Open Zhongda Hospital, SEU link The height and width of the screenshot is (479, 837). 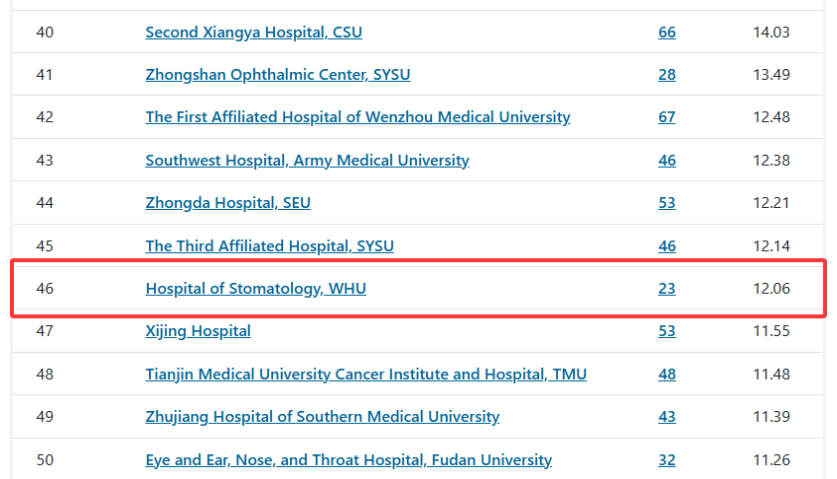pos(228,203)
